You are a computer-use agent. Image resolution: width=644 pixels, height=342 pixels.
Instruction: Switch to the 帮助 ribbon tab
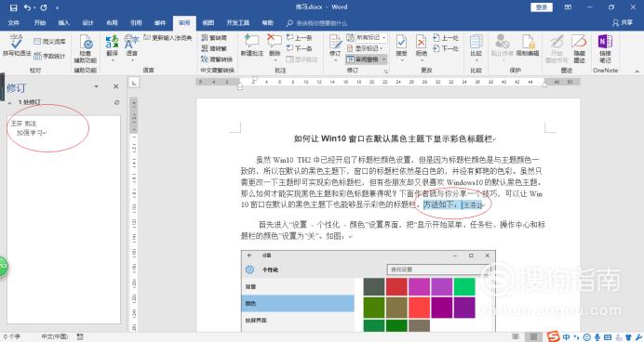pyautogui.click(x=268, y=23)
